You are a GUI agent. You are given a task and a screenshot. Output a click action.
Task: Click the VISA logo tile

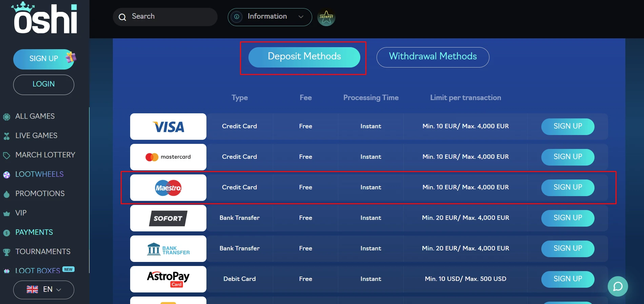168,127
